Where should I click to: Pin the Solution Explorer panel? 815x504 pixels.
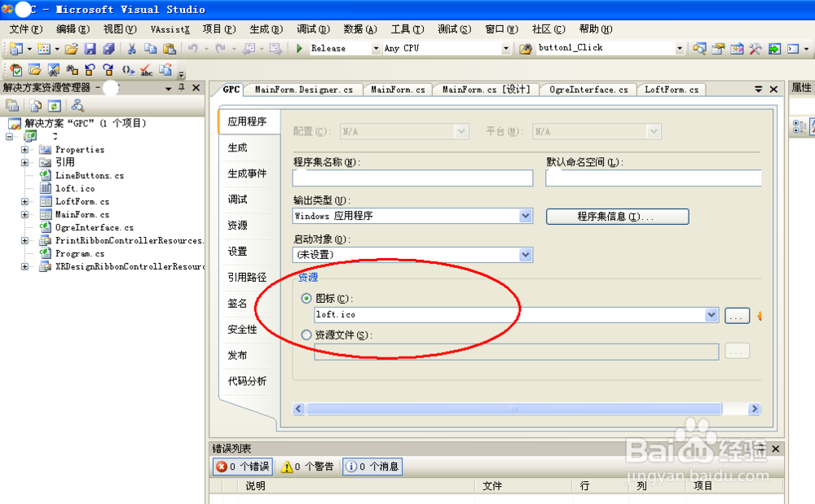[182, 88]
